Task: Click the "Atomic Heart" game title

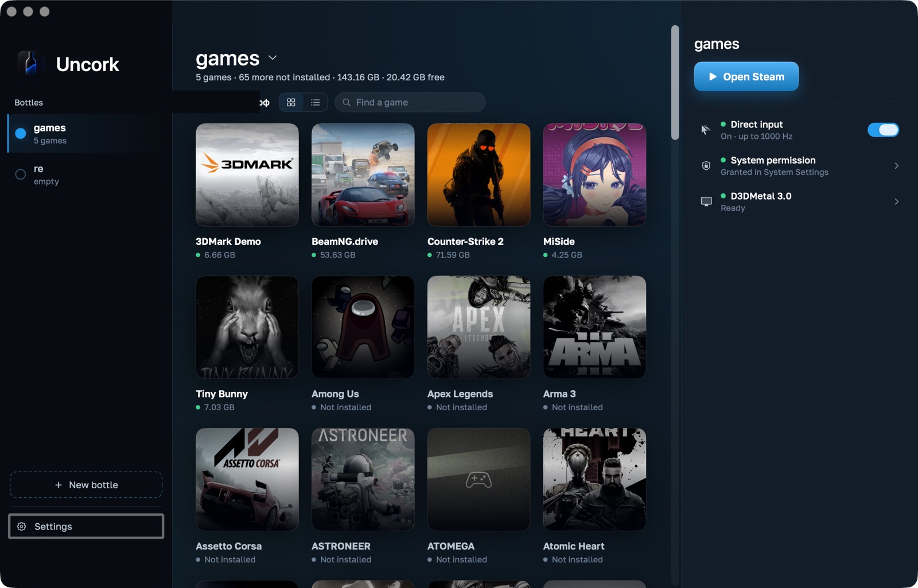Action: tap(574, 546)
